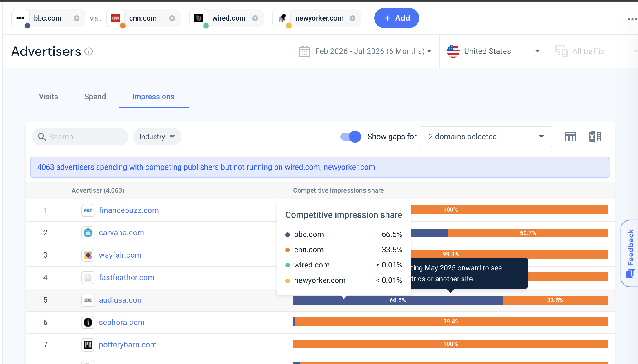Click the audiusa.com 66.5% blue bar segment
Screen dimensions: 638x364
pos(398,300)
